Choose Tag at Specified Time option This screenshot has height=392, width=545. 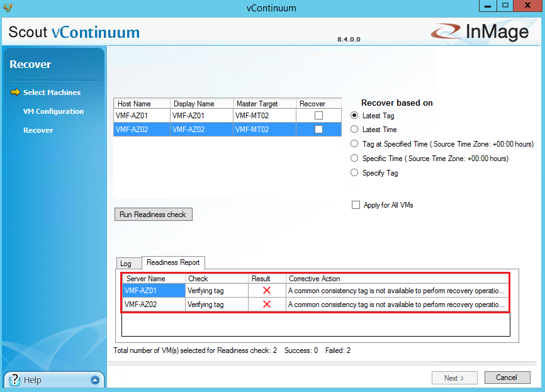[x=355, y=144]
